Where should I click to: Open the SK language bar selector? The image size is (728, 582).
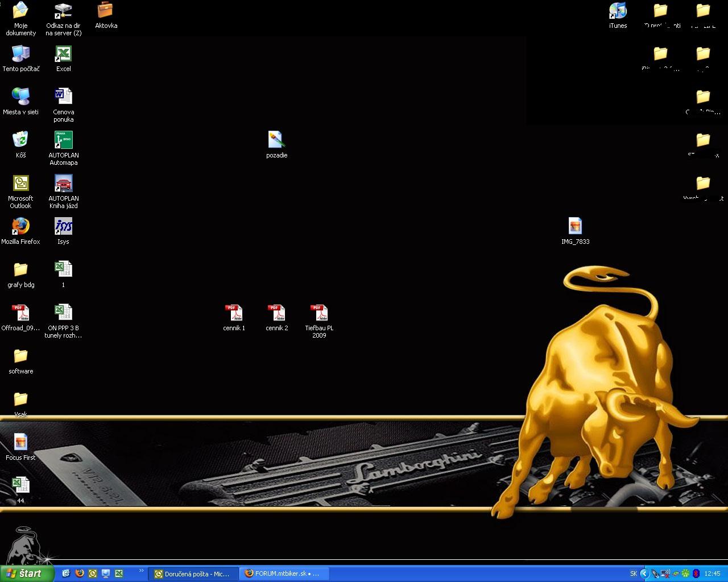(x=634, y=574)
